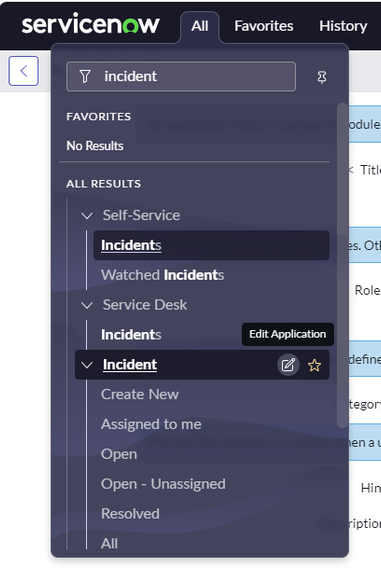Image resolution: width=381 pixels, height=582 pixels.
Task: Click the 'No Results' text
Action: pos(95,146)
